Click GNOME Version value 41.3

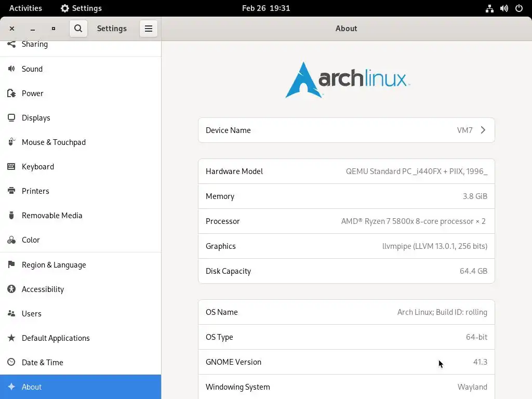tap(480, 362)
